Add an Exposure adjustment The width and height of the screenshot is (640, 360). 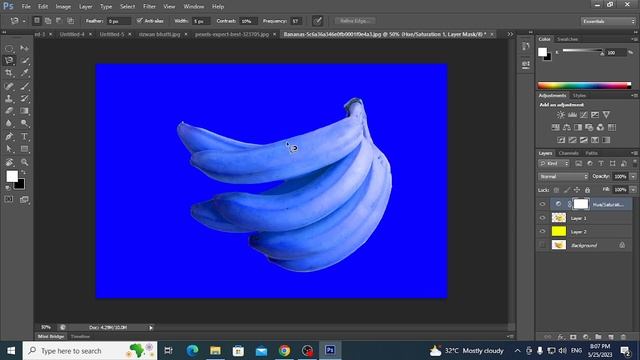pyautogui.click(x=595, y=115)
